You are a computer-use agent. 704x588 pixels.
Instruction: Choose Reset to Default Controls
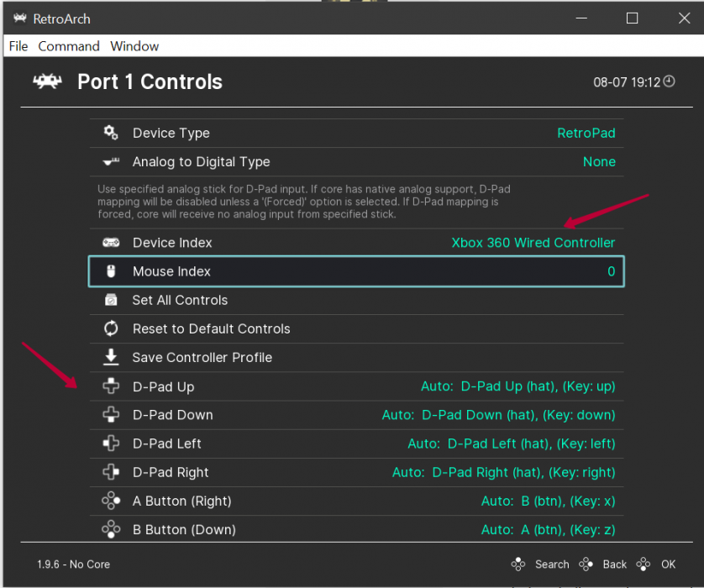212,328
